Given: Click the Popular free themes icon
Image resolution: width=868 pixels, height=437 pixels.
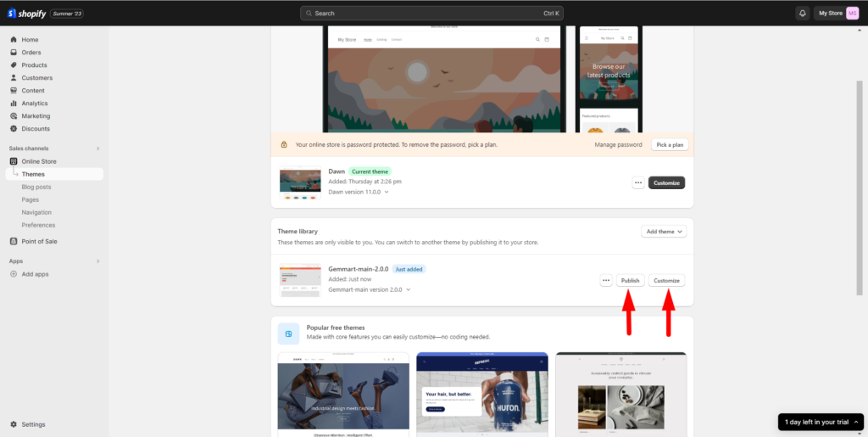Looking at the screenshot, I should coord(288,334).
